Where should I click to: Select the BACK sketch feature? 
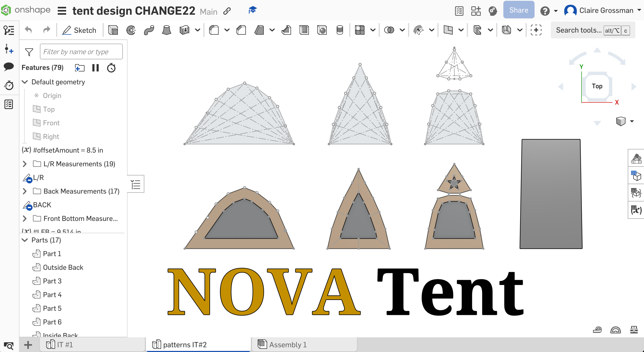coord(42,205)
